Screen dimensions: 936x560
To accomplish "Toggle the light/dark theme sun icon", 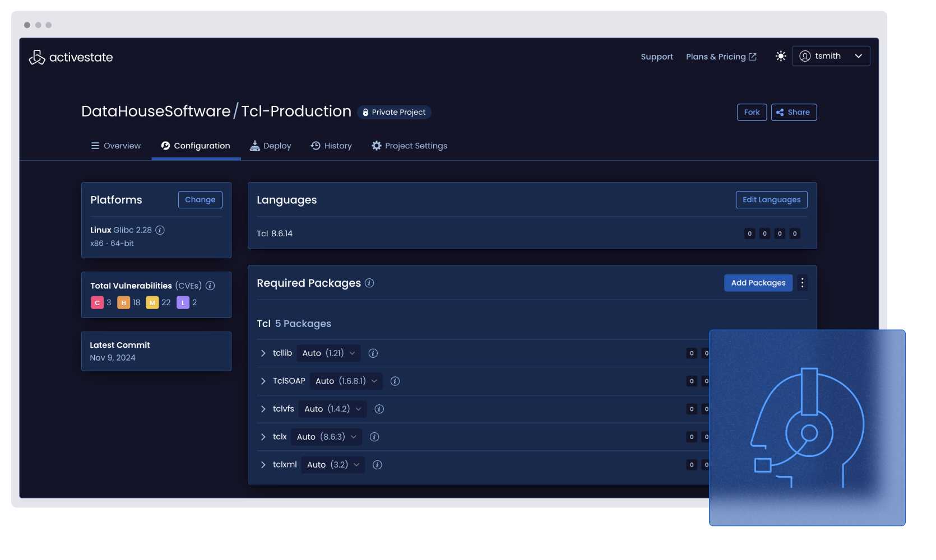I will [x=781, y=56].
